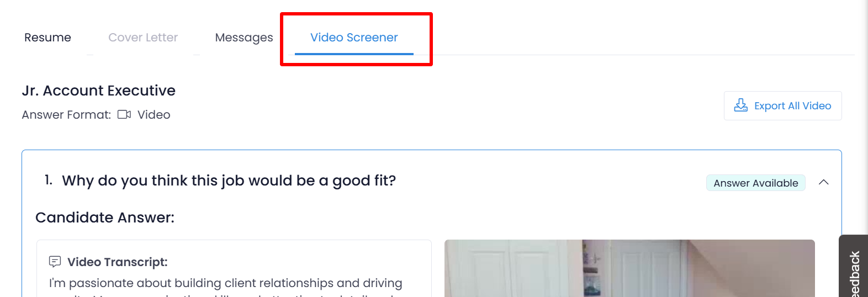Collapse question 1 using the chevron
Image resolution: width=868 pixels, height=297 pixels.
(823, 182)
